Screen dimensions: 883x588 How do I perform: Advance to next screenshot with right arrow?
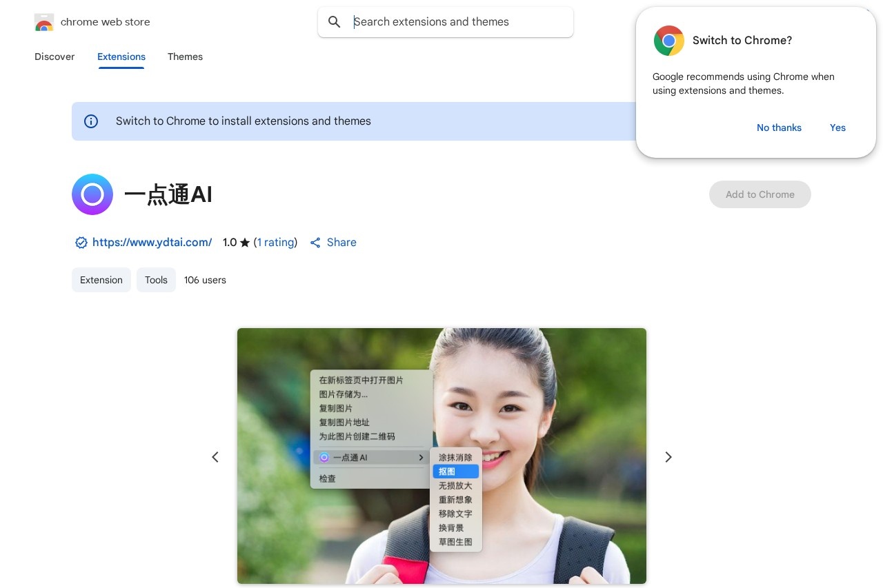[668, 457]
